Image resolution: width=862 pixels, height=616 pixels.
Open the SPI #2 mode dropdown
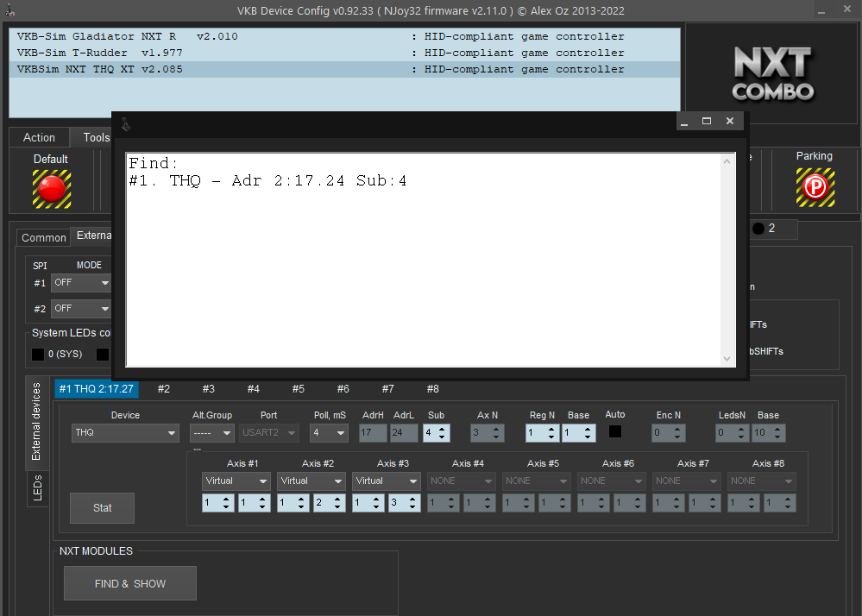tap(81, 308)
